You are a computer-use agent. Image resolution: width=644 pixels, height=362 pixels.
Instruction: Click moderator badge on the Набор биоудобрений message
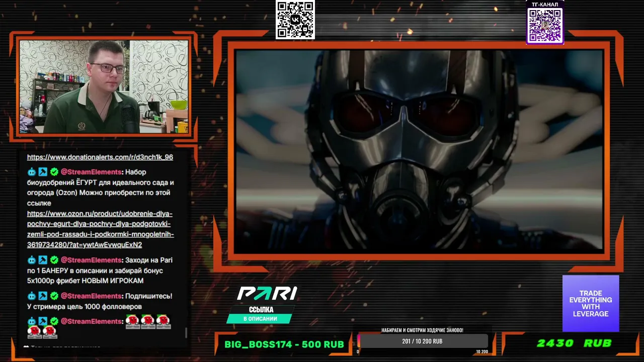43,172
